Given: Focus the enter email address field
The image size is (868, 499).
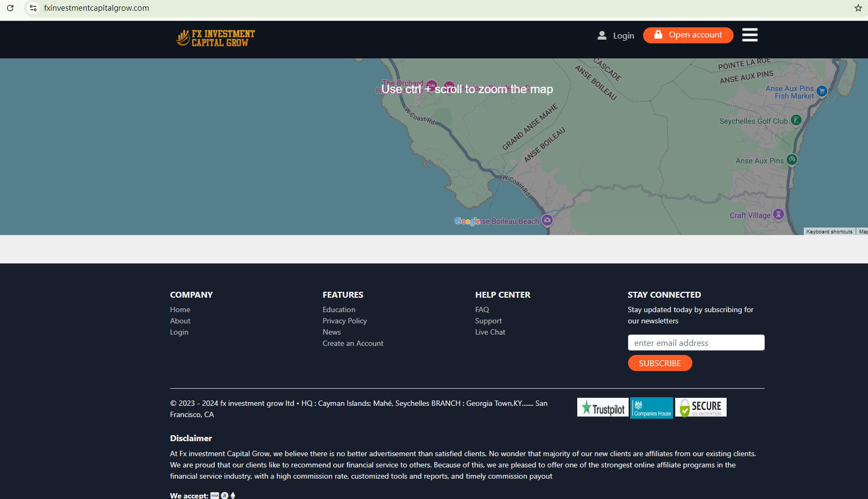Looking at the screenshot, I should [696, 343].
